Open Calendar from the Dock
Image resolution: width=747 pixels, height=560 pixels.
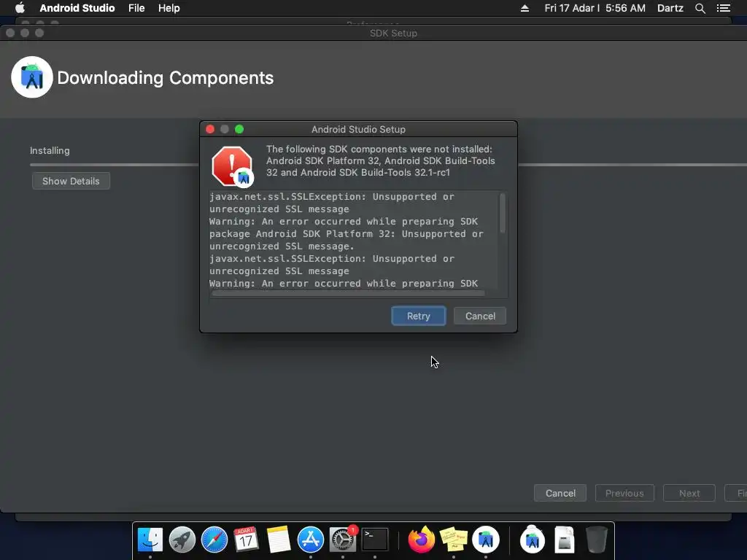[x=246, y=540]
